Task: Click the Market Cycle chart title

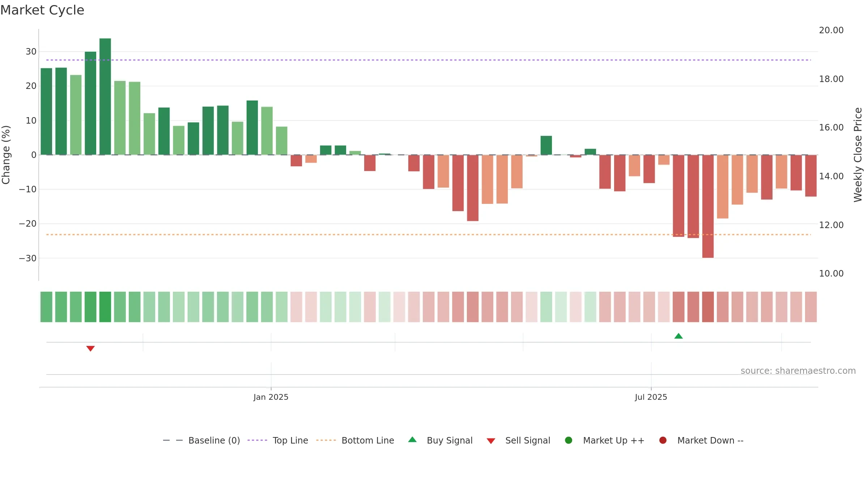Action: [42, 10]
